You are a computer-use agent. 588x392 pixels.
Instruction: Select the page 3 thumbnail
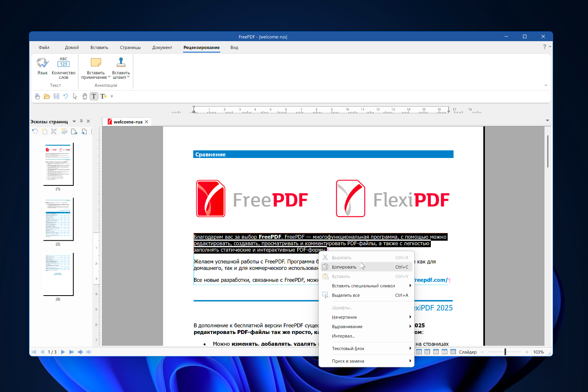click(x=58, y=274)
